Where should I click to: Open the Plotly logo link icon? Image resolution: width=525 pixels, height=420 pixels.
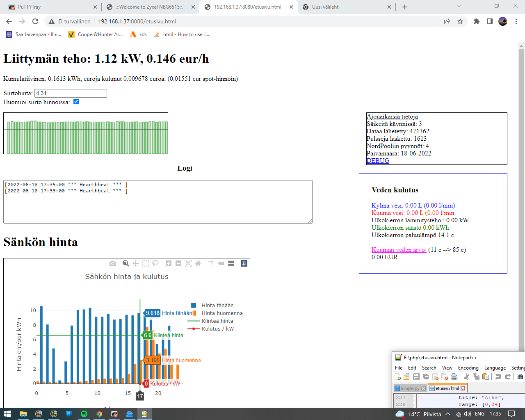tap(244, 263)
